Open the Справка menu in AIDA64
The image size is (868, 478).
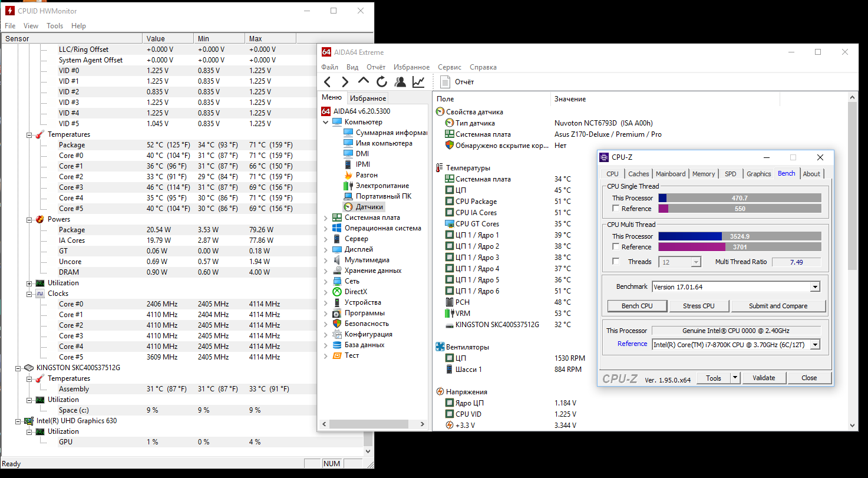pyautogui.click(x=483, y=67)
